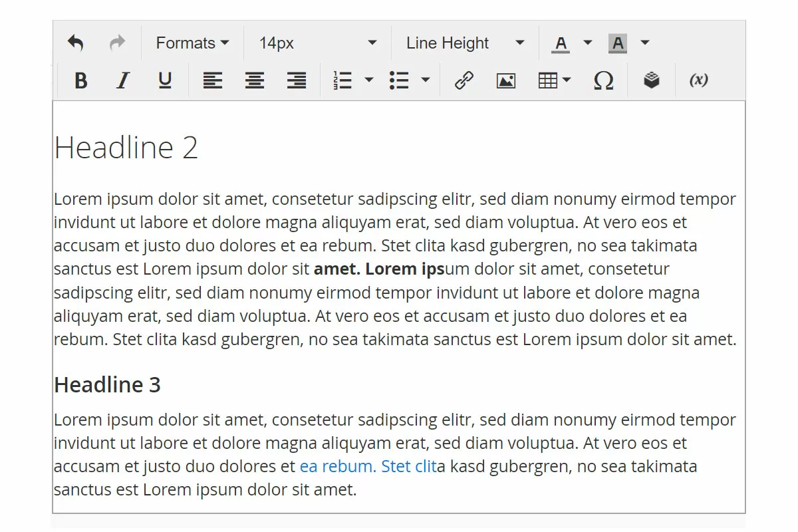Click inside the Headline 2 text
Screen dimensions: 798x532
(x=126, y=148)
